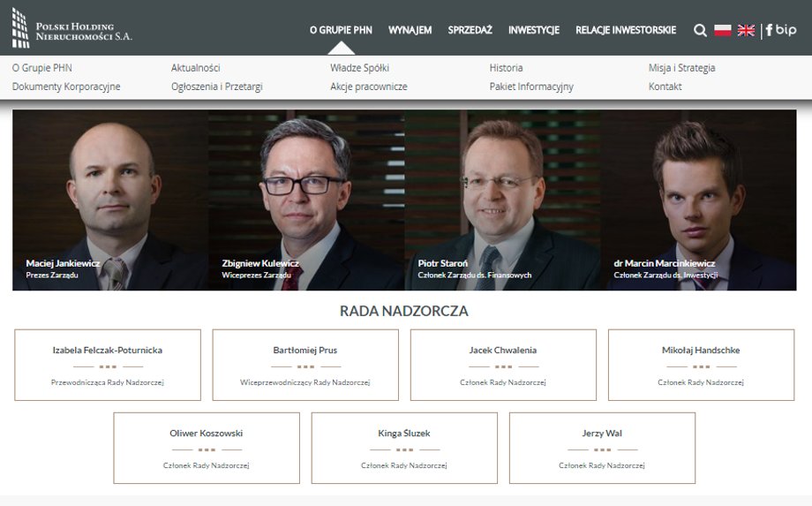This screenshot has height=506, width=812.
Task: Open the search magnifier icon
Action: tap(700, 31)
